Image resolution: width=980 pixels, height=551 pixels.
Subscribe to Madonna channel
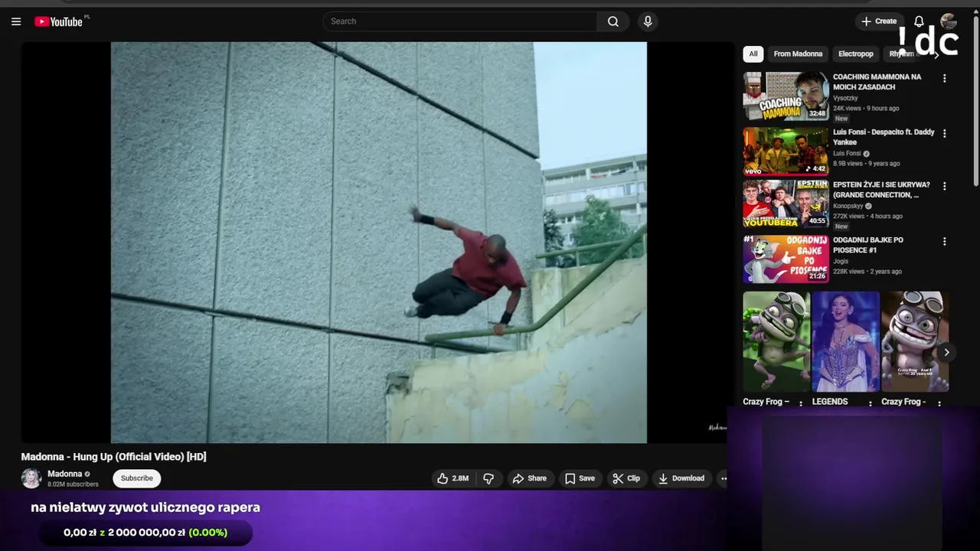(x=137, y=478)
